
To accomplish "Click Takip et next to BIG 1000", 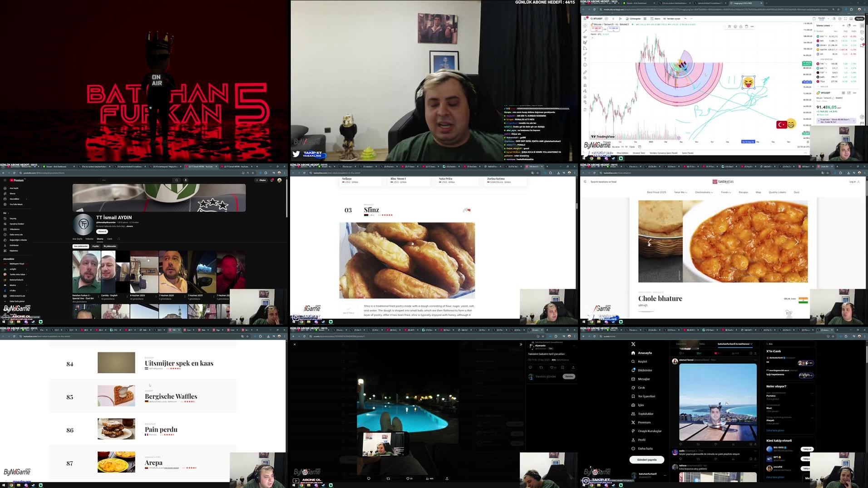I will pos(807,449).
